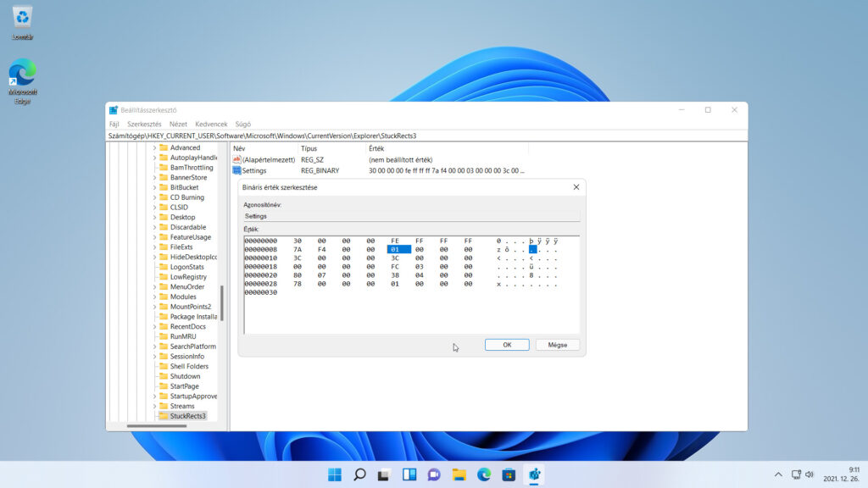Sort values by Érték column header
This screenshot has height=488, width=868.
448,148
